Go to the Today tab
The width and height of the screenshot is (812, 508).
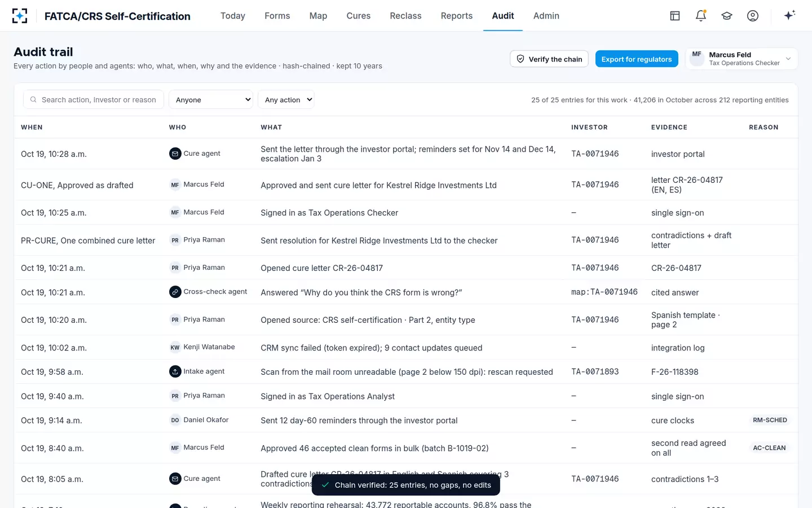pyautogui.click(x=233, y=16)
